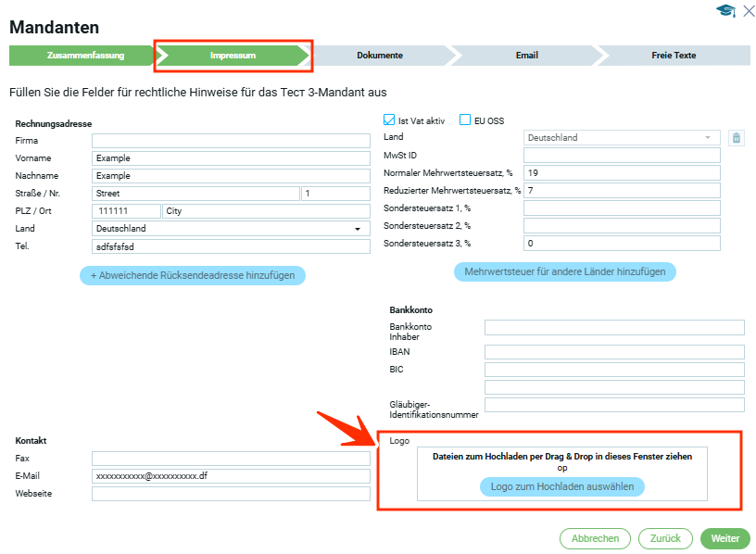Click the trash icon next to Land
Screen dimensions: 756x554
[x=737, y=138]
